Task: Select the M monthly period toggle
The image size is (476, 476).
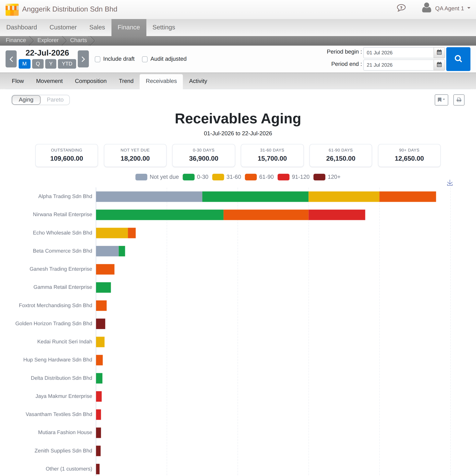Action: [x=24, y=64]
